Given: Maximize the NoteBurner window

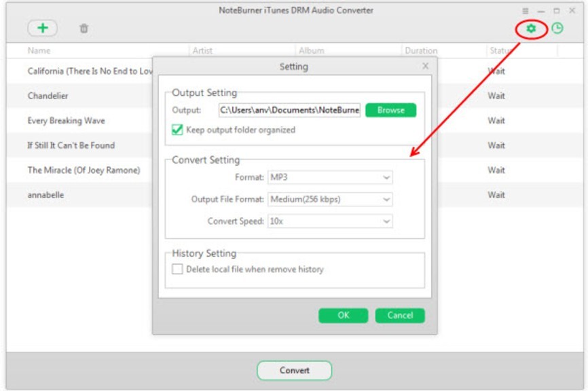Looking at the screenshot, I should [x=557, y=11].
